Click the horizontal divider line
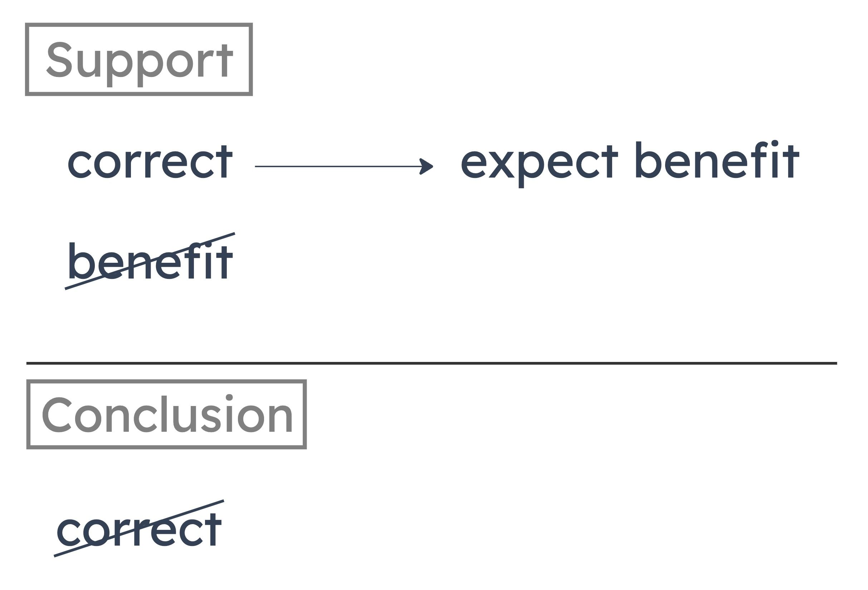868x590 pixels. pos(432,363)
